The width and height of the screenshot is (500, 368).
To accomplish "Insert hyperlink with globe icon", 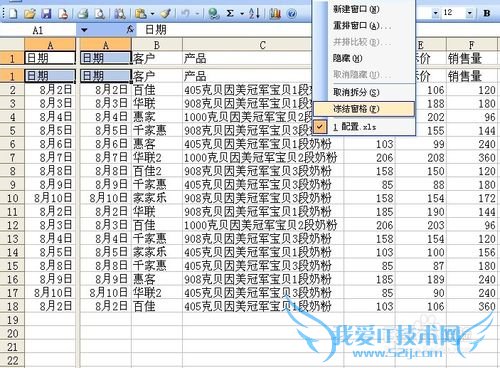I will pyautogui.click(x=213, y=14).
